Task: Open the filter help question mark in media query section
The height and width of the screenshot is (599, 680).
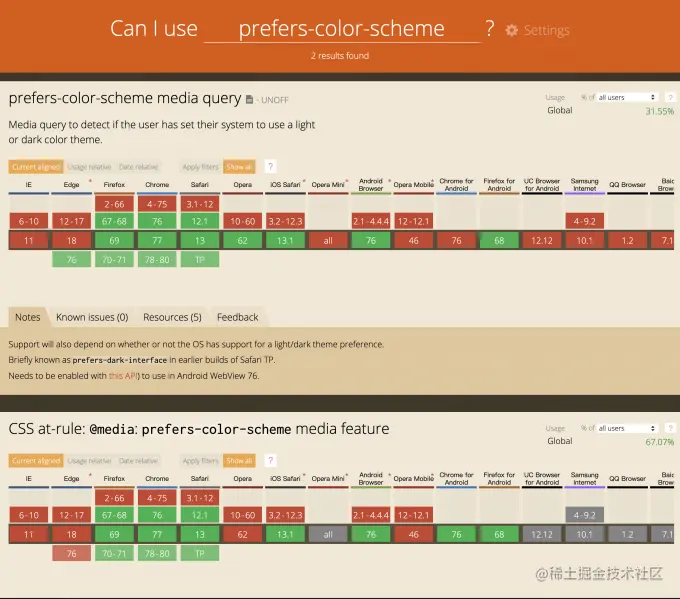Action: pos(270,167)
